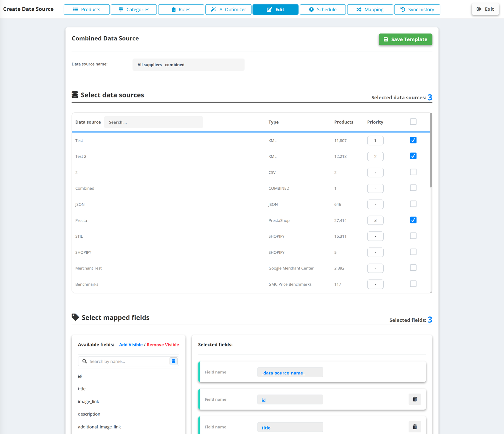Click Add Visible link

(131, 344)
